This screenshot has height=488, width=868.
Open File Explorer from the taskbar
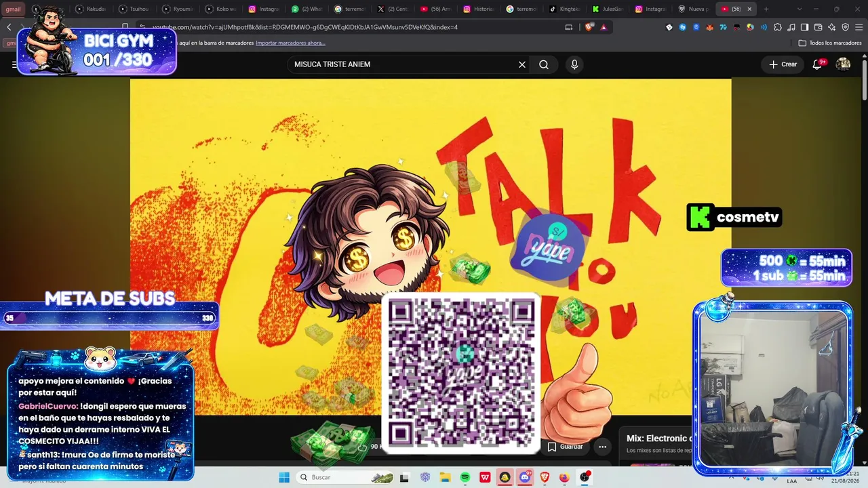tap(445, 477)
